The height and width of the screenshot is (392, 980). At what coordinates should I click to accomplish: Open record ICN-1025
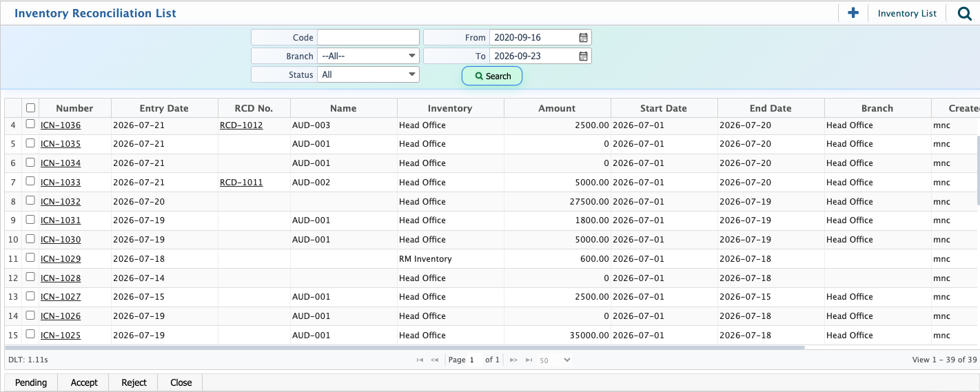click(61, 336)
